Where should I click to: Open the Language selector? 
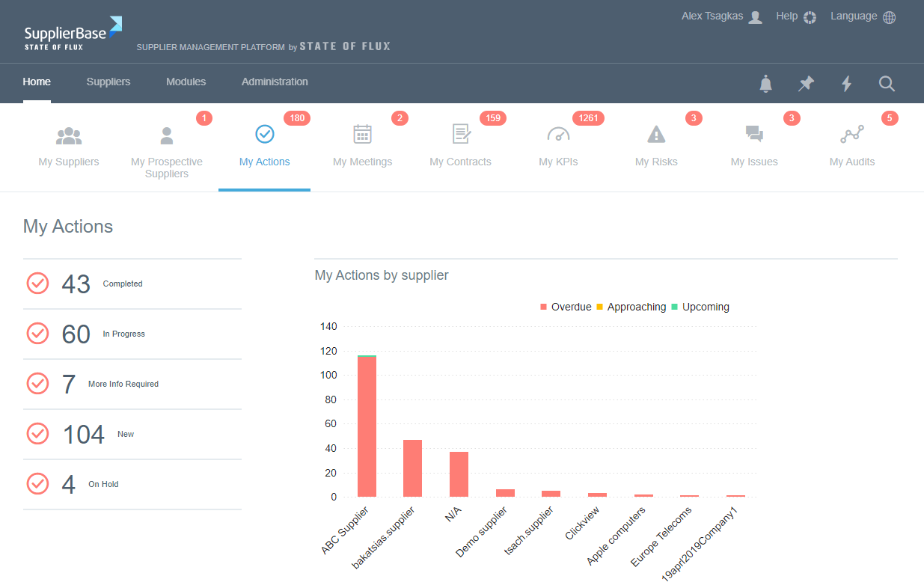(863, 16)
